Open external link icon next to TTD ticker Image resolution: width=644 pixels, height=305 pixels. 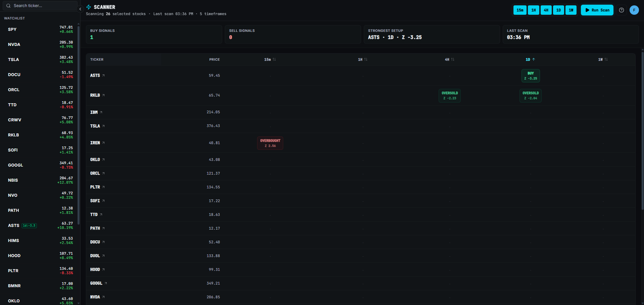click(101, 215)
